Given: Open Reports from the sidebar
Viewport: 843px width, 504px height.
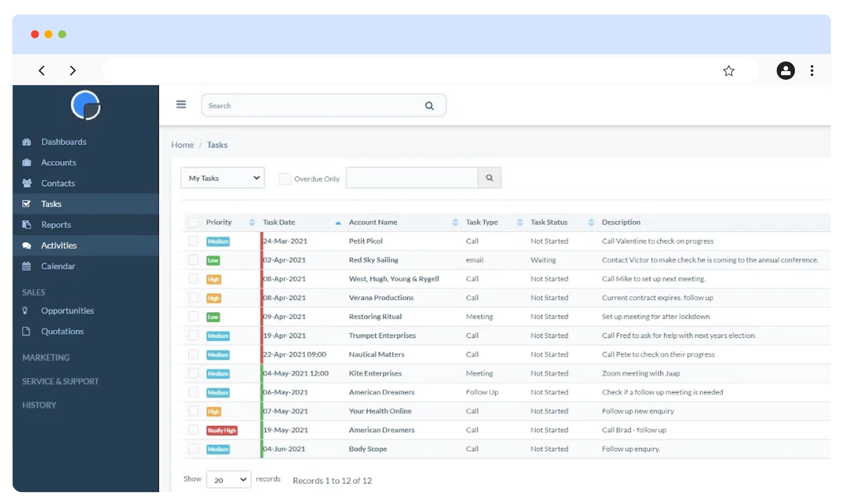Looking at the screenshot, I should coord(56,224).
